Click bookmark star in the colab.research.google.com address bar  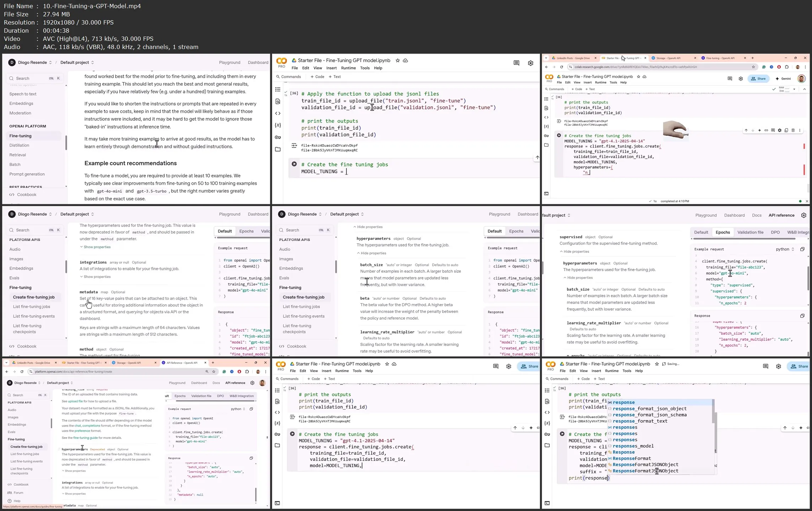point(753,67)
